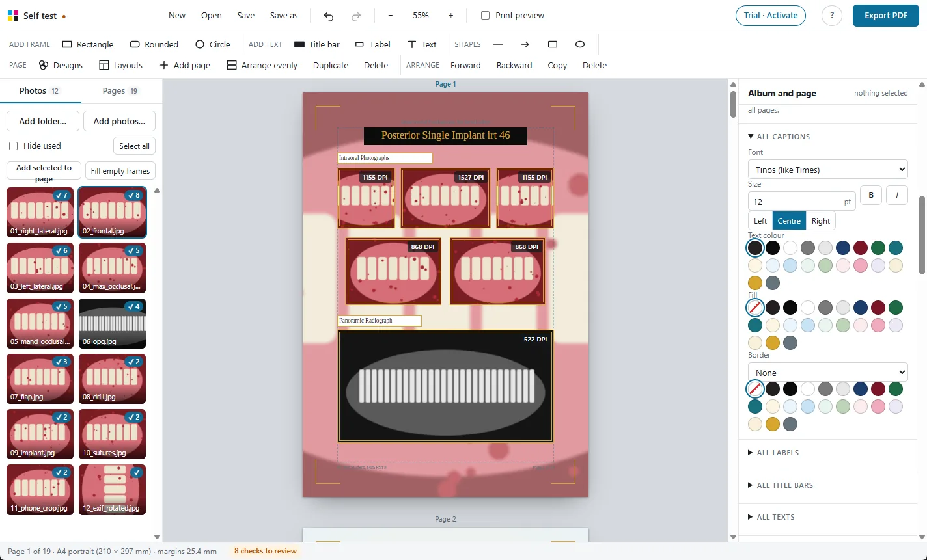Click the Posterior Single Implant title bar
927x560 pixels.
pyautogui.click(x=445, y=136)
